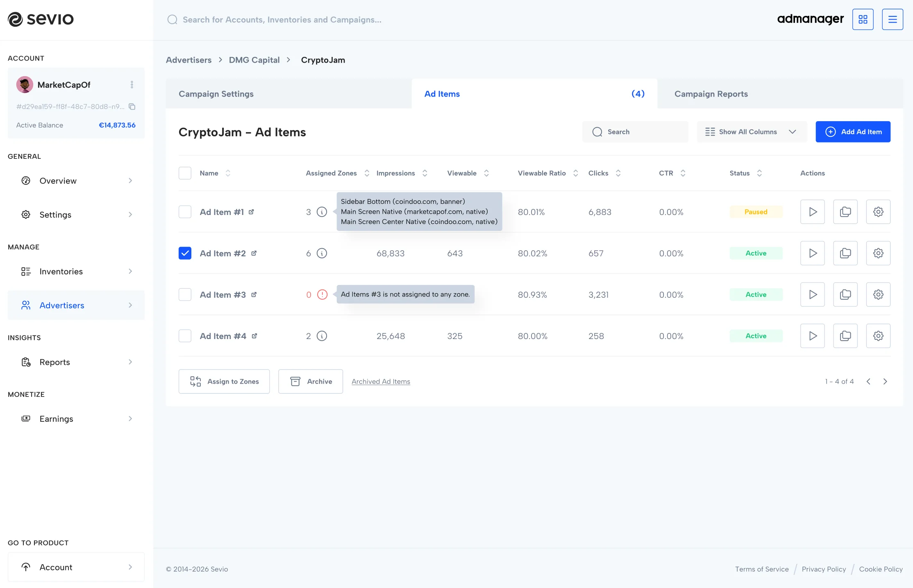Click Add Ad Item button
Viewport: 913px width, 588px height.
coord(853,132)
